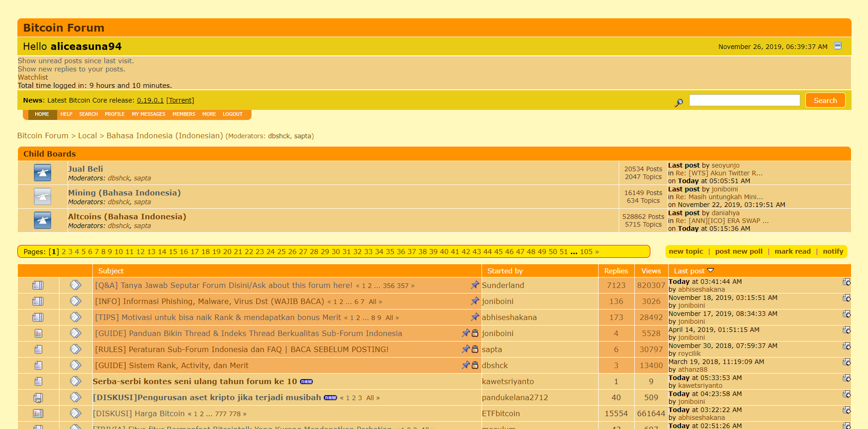The image size is (868, 429).
Task: Click new badge on Pengurusan aset kripto thread
Action: (x=330, y=398)
